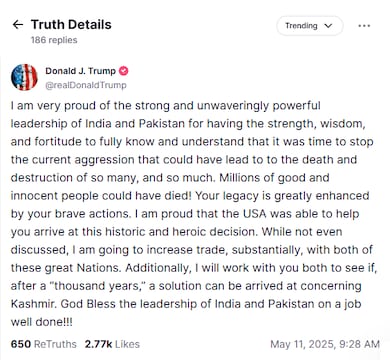Viewport: 390px width, 360px height.
Task: Click the Truth Details heading
Action: [71, 24]
